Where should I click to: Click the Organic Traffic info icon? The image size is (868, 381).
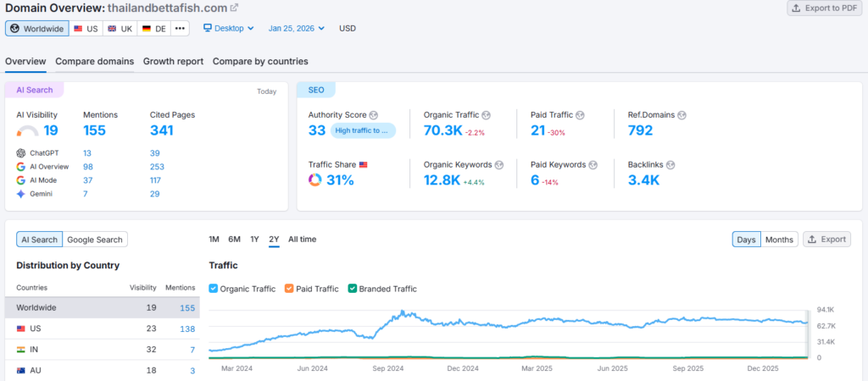tap(487, 115)
